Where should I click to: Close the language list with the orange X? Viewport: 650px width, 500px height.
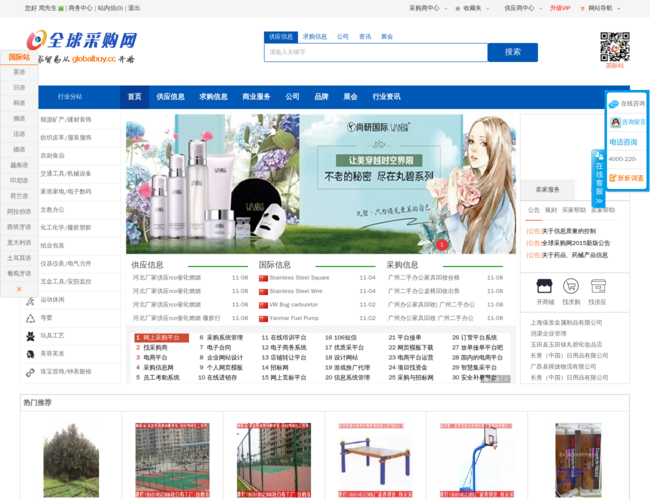tap(19, 289)
